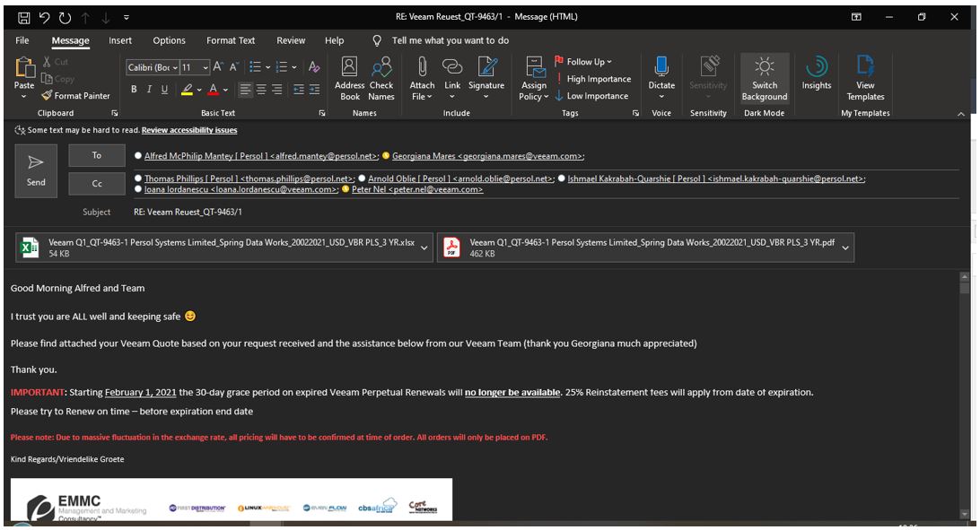Screen dimensions: 980x530
Task: Mark message as High Importance
Action: pos(596,79)
